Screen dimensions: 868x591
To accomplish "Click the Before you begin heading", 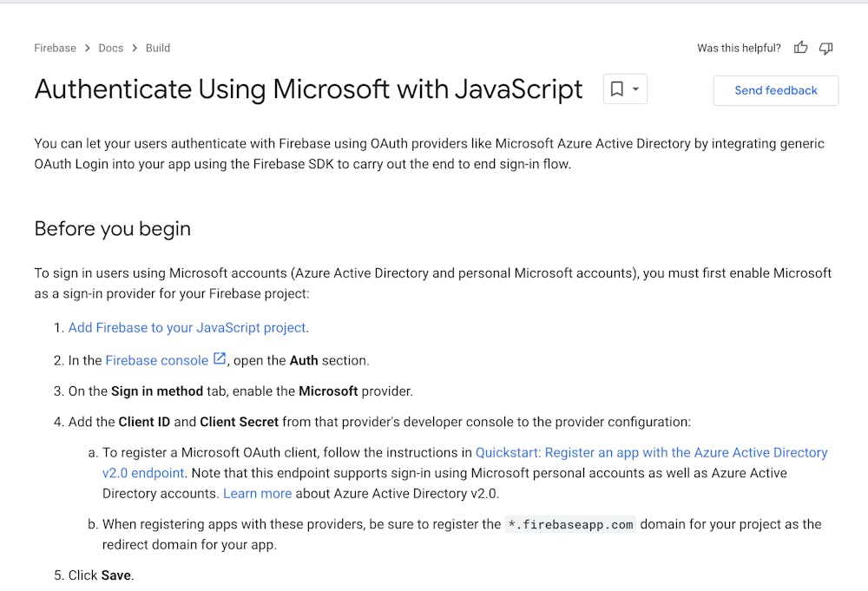I will point(112,228).
